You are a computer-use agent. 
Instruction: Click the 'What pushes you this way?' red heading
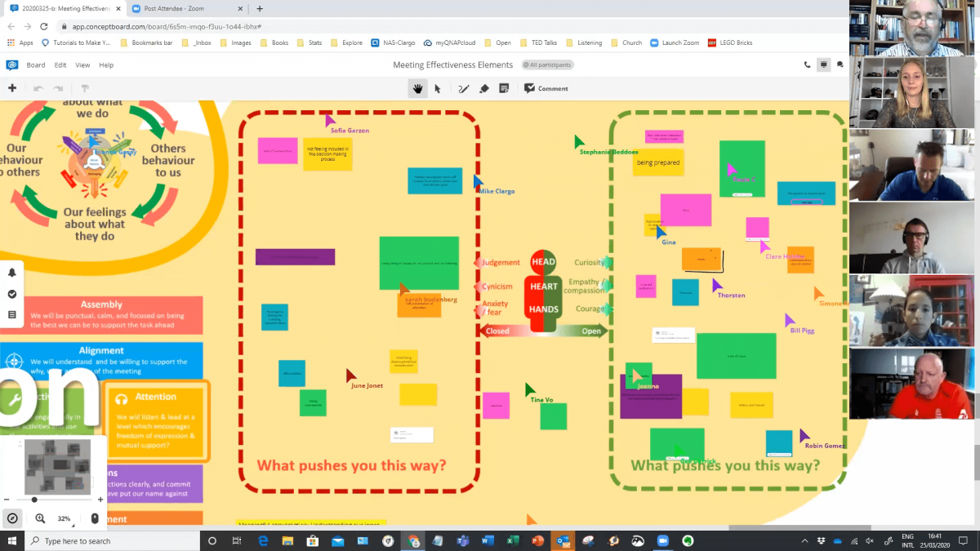(351, 465)
